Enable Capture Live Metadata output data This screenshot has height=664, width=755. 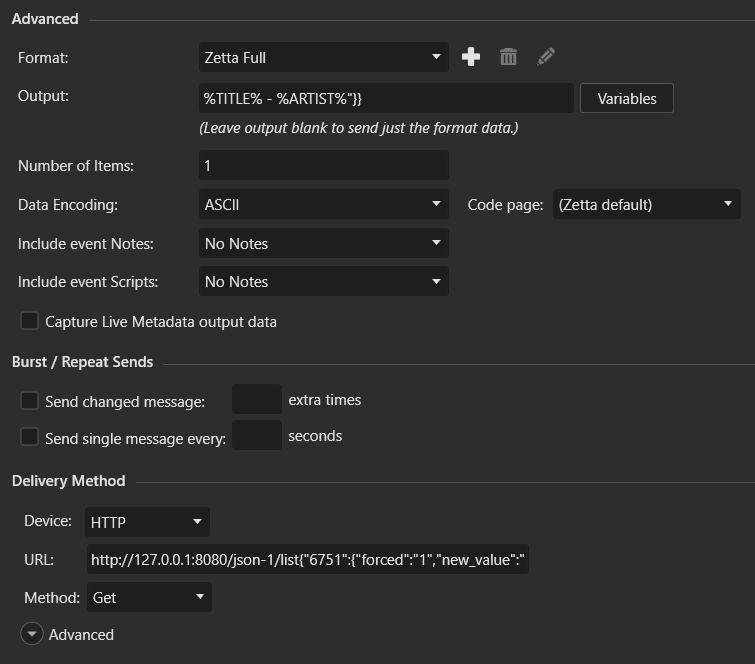30,321
